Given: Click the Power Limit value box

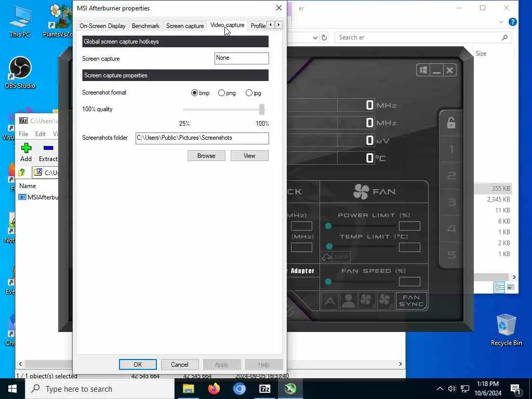Looking at the screenshot, I should click(x=409, y=226).
